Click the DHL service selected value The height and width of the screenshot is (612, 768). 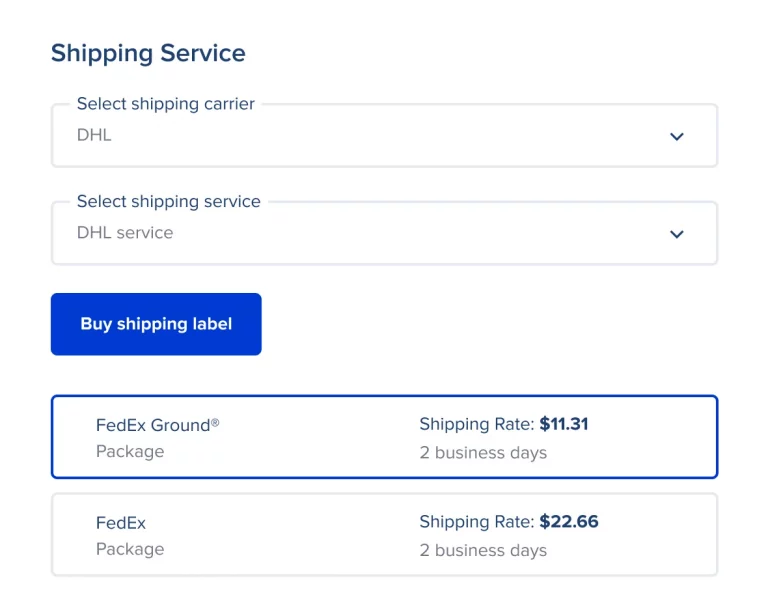coord(125,232)
